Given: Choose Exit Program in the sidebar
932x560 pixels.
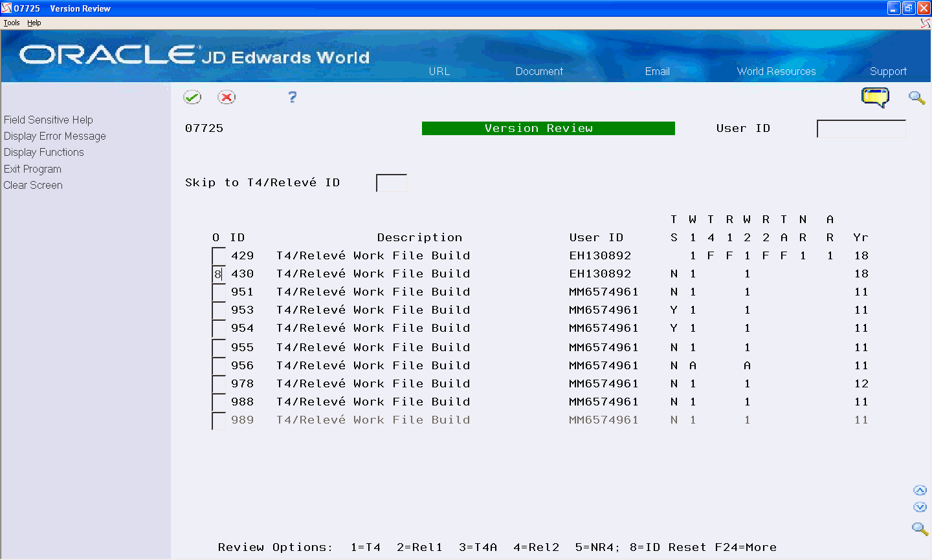Looking at the screenshot, I should click(x=32, y=169).
